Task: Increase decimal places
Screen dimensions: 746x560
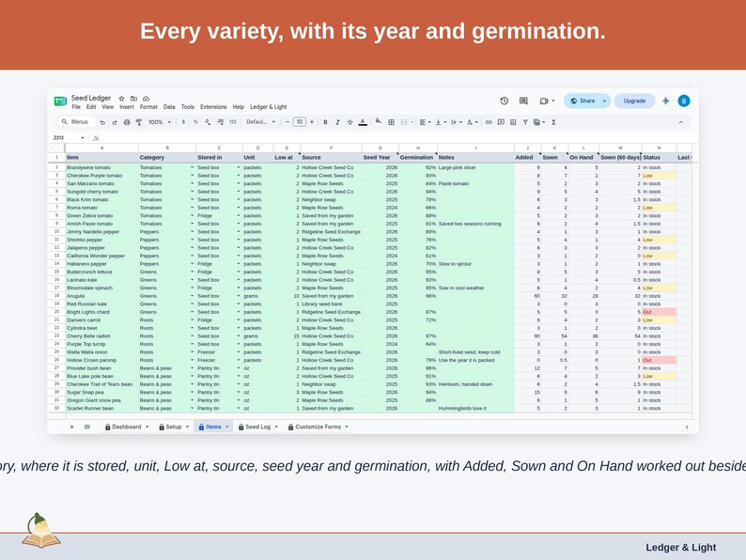Action: [x=220, y=122]
